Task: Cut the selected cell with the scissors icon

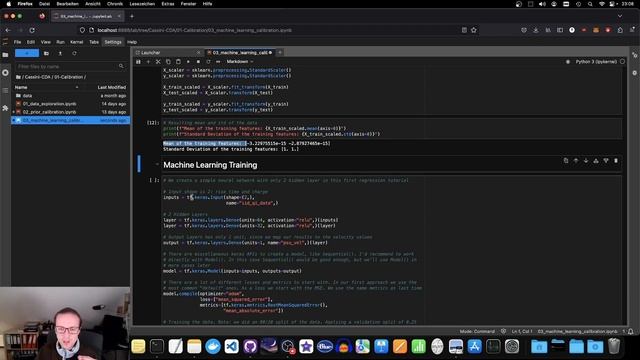Action: click(158, 62)
